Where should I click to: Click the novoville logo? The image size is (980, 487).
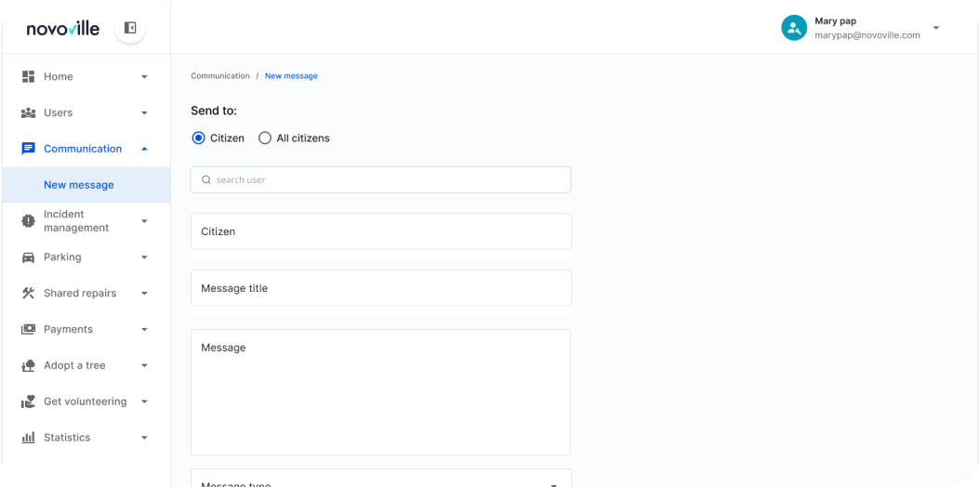(63, 28)
